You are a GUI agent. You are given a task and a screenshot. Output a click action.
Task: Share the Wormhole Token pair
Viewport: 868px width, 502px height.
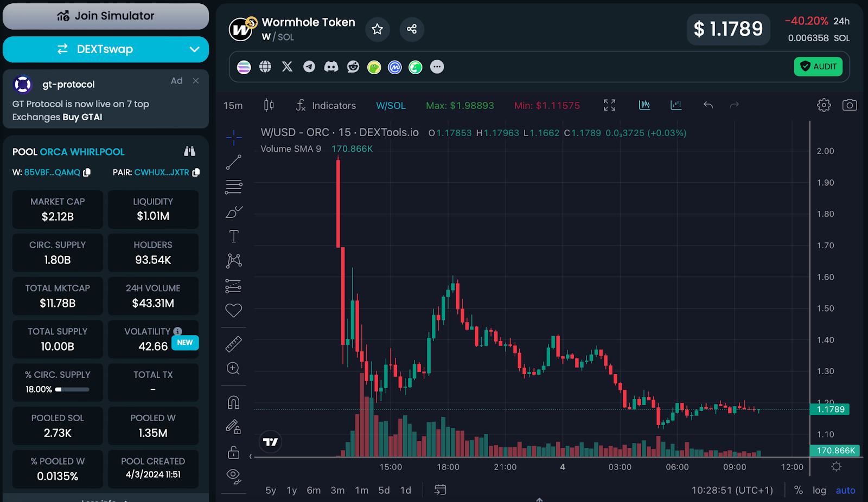coord(412,29)
